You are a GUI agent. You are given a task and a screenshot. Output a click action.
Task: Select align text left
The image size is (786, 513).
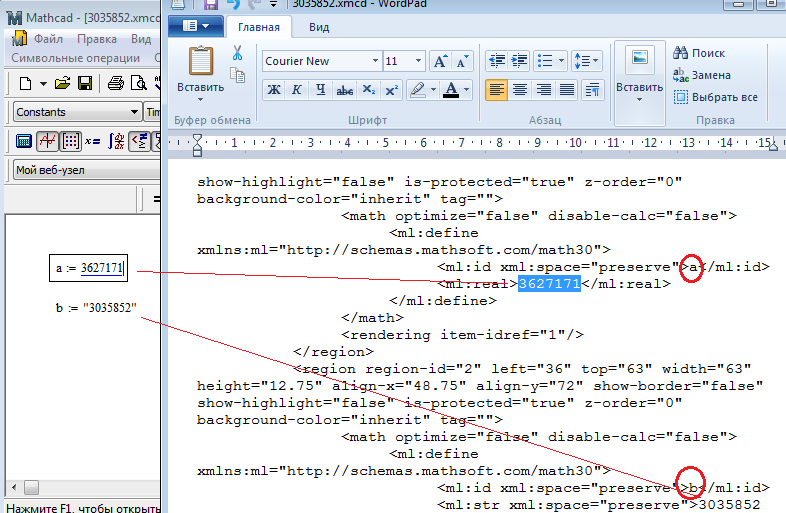point(497,90)
